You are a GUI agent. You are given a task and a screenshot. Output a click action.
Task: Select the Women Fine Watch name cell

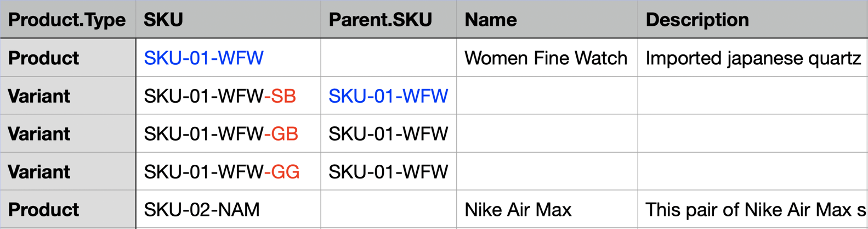(x=546, y=58)
